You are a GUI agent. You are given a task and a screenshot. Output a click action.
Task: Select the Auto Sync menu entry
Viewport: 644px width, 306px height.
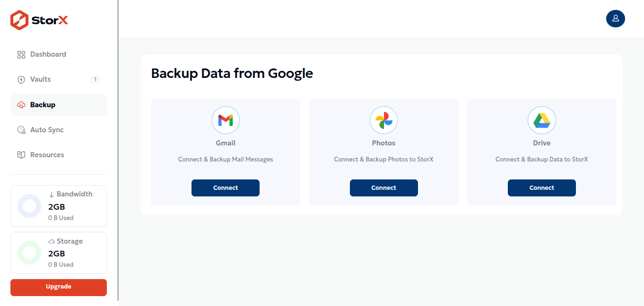point(59,130)
